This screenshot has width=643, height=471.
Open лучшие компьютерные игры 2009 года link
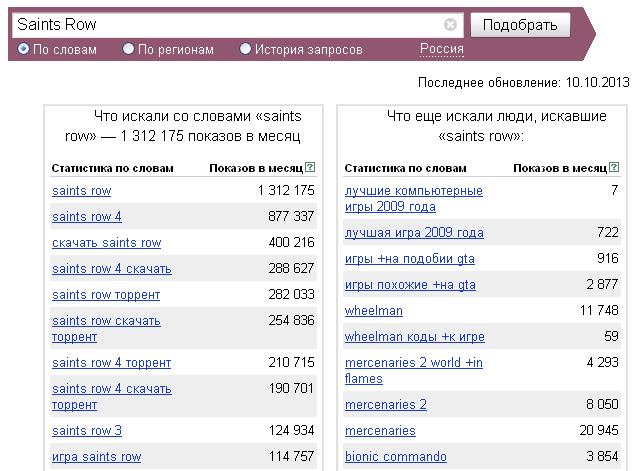click(x=414, y=199)
